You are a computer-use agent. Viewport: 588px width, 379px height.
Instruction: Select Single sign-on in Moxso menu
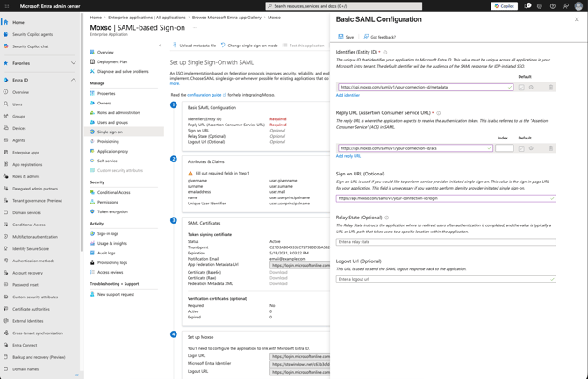[x=126, y=132]
